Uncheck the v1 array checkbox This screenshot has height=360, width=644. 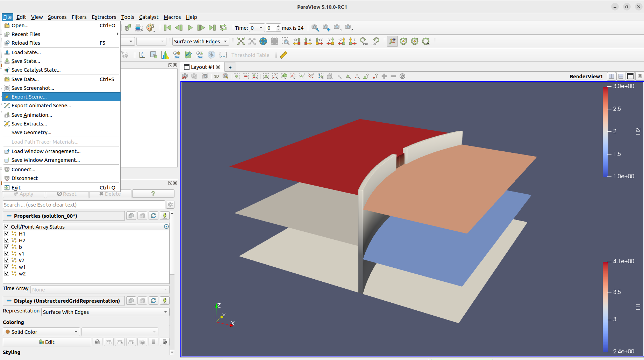pyautogui.click(x=7, y=253)
